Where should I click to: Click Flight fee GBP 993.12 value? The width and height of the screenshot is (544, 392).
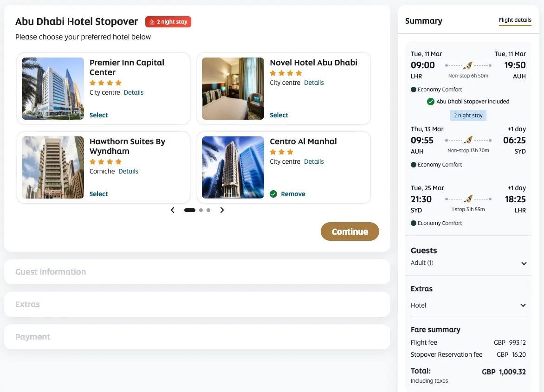[510, 342]
